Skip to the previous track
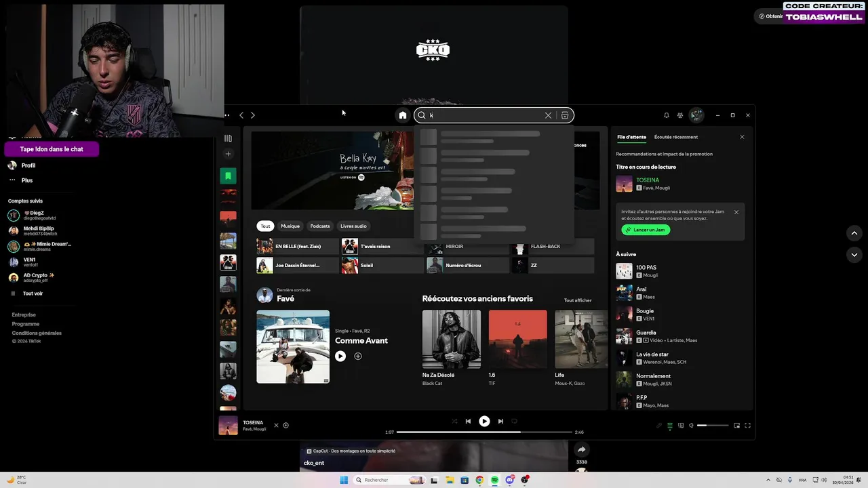The height and width of the screenshot is (488, 868). point(468,421)
